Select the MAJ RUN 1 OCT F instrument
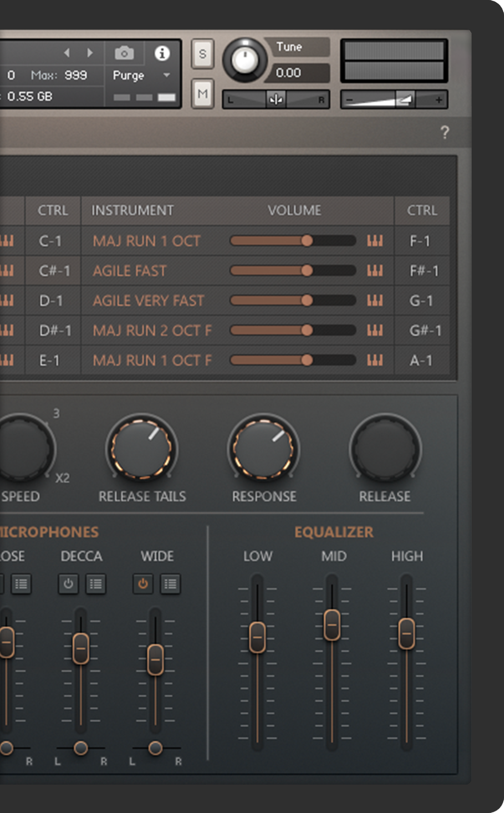Viewport: 504px width, 813px height. pyautogui.click(x=152, y=360)
